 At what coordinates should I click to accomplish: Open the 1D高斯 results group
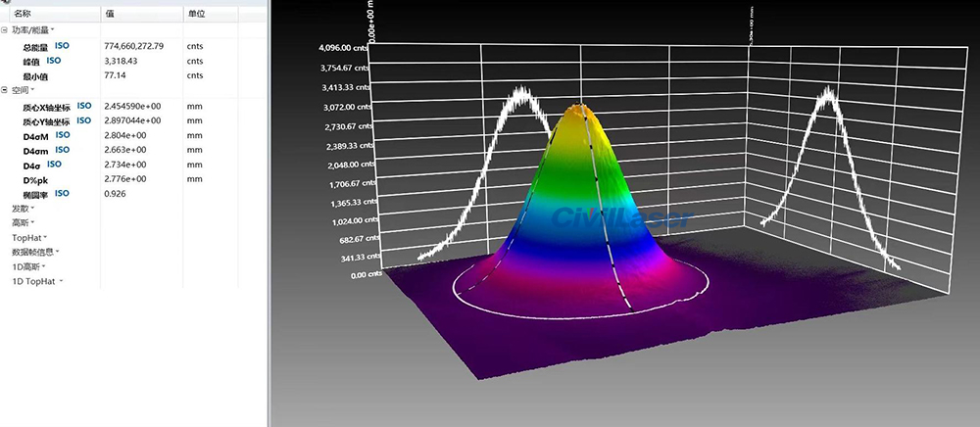pyautogui.click(x=28, y=266)
